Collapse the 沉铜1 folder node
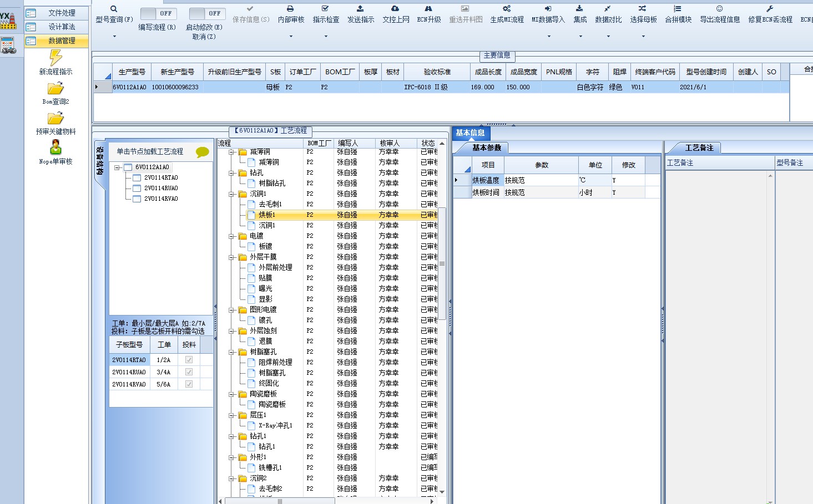This screenshot has height=504, width=813. tap(232, 194)
